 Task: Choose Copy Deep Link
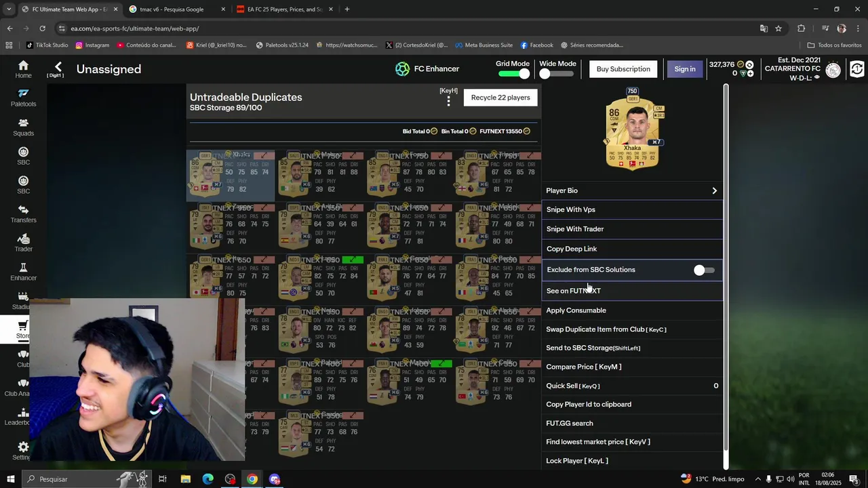coord(632,249)
